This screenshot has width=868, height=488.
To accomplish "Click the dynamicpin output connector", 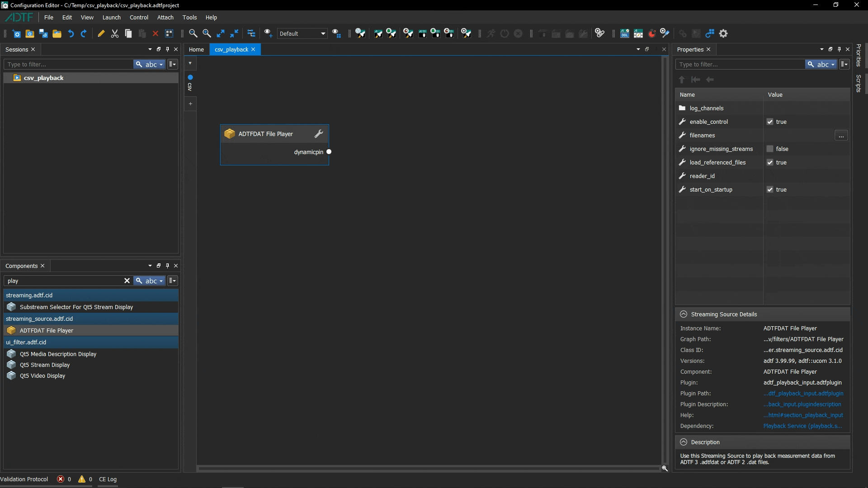I will pyautogui.click(x=329, y=152).
